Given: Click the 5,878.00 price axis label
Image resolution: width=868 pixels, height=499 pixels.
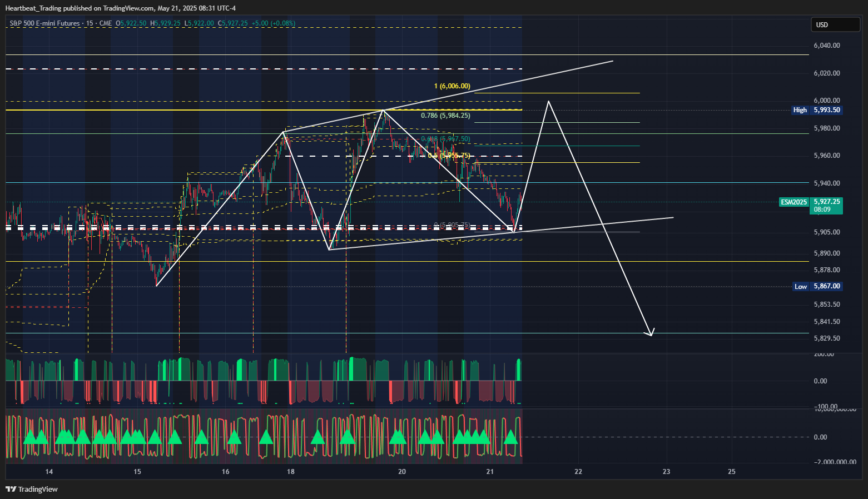Looking at the screenshot, I should click(x=826, y=270).
